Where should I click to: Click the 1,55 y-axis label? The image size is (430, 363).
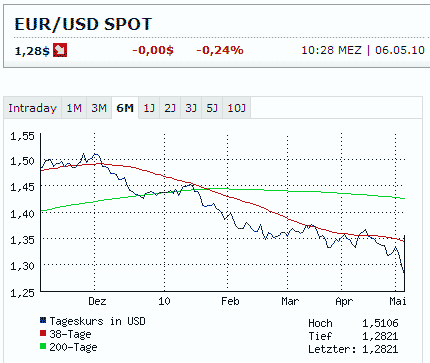pyautogui.click(x=22, y=136)
